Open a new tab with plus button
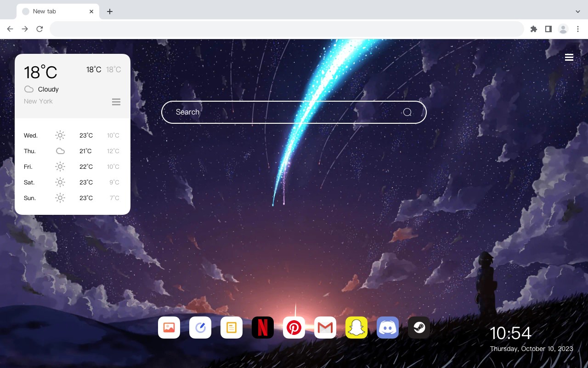Screen dimensions: 588x368 coord(109,11)
